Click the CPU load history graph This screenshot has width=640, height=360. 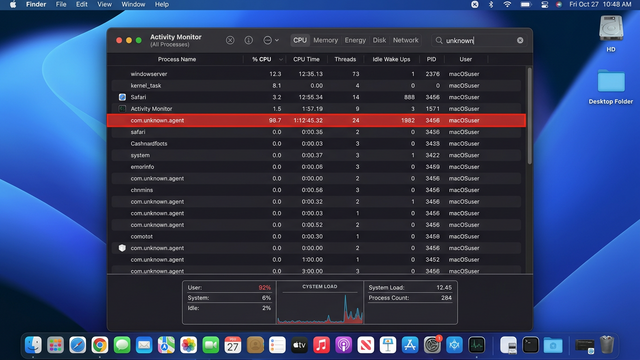pos(320,308)
